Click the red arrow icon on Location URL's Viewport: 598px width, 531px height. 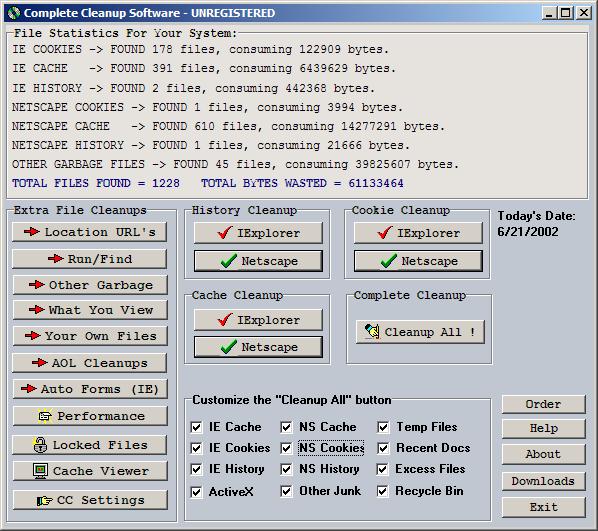tap(32, 232)
